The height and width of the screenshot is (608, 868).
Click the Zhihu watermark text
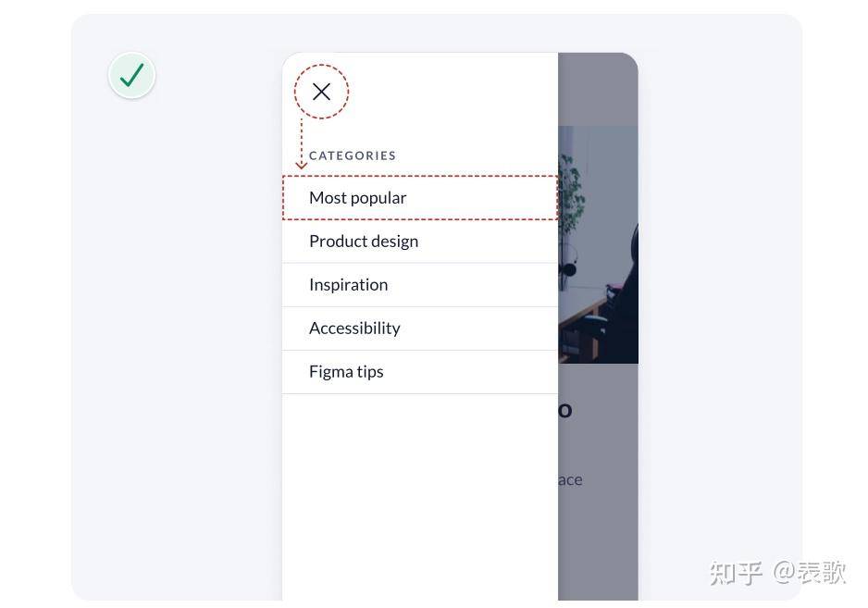coord(777,572)
